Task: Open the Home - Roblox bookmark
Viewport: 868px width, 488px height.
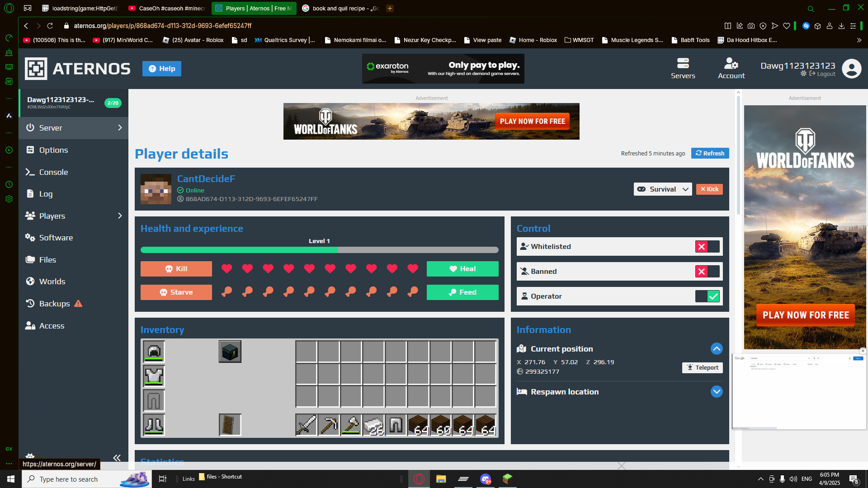Action: [x=533, y=40]
